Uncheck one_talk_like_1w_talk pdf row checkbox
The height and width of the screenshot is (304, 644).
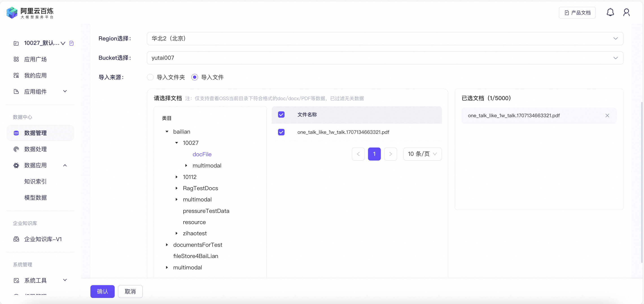pyautogui.click(x=281, y=132)
